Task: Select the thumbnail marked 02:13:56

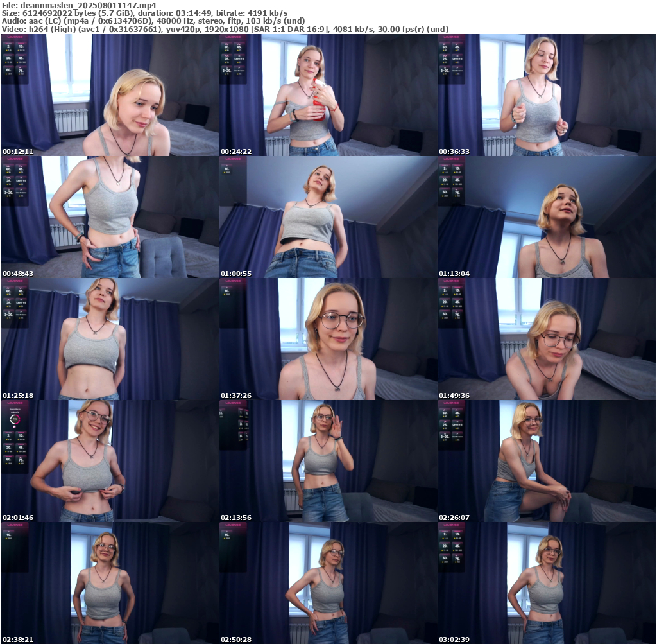Action: [x=328, y=461]
